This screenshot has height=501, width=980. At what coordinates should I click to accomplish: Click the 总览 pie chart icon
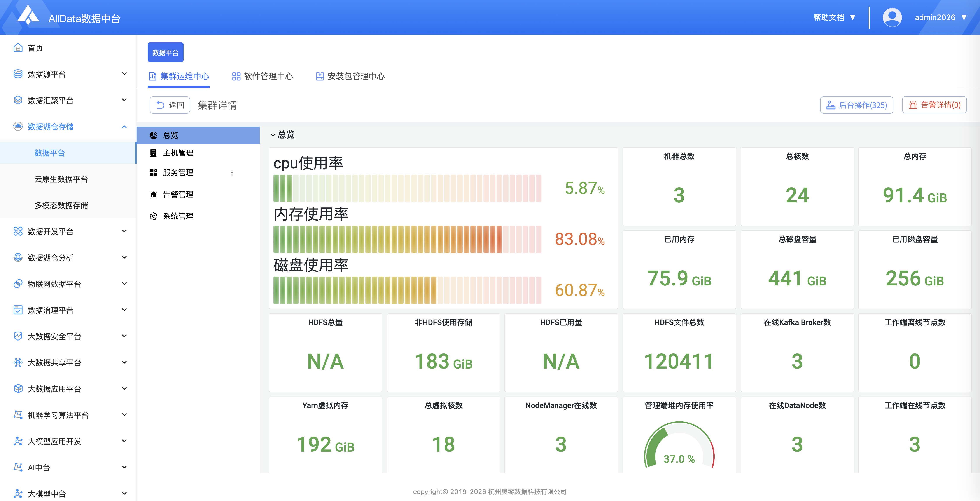(x=154, y=135)
